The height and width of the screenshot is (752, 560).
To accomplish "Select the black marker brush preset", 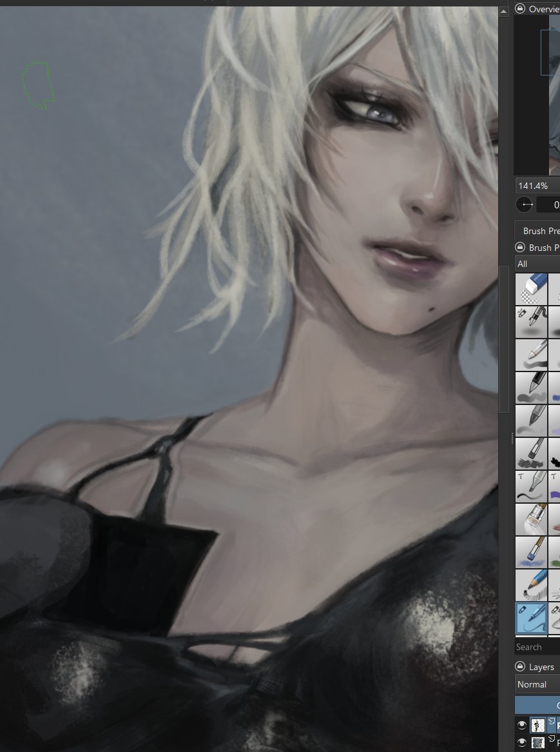I will tap(531, 387).
